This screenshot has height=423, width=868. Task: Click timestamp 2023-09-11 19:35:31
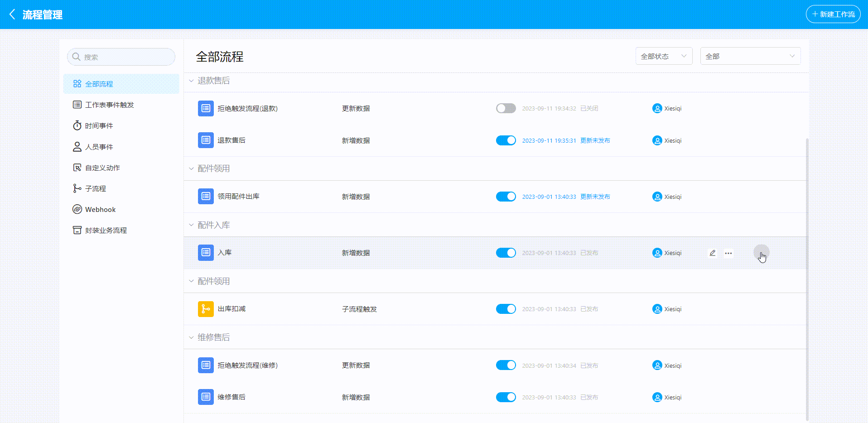tap(549, 140)
